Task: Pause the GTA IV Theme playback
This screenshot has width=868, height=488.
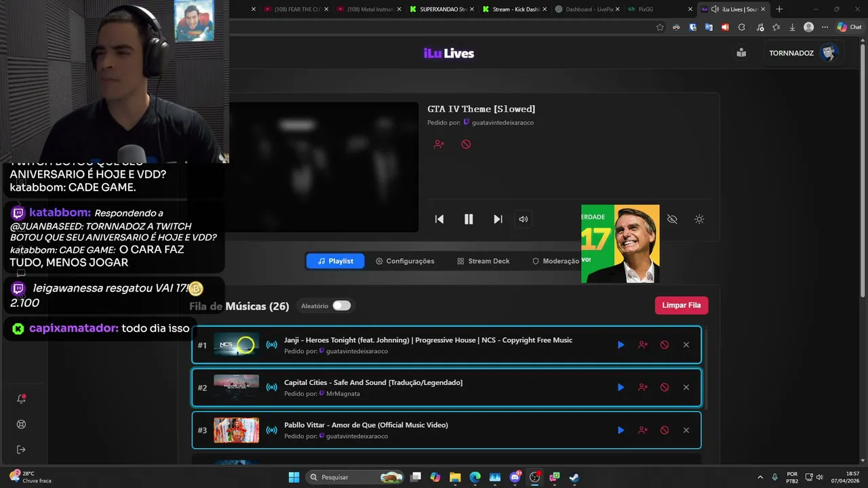Action: pyautogui.click(x=469, y=219)
